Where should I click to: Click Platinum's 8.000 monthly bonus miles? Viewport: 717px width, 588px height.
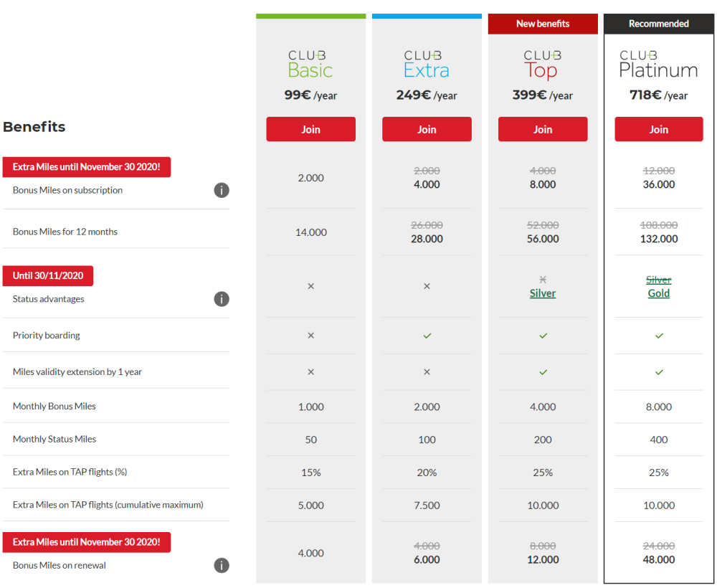click(659, 407)
